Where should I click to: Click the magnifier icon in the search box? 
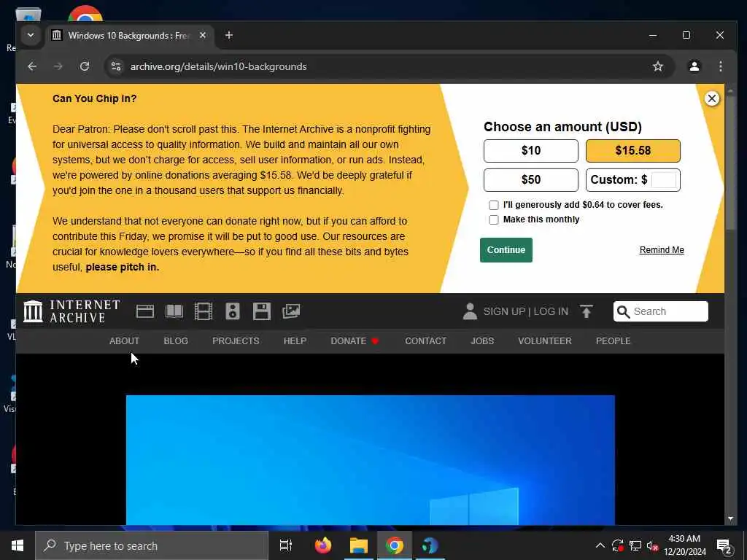(x=623, y=311)
